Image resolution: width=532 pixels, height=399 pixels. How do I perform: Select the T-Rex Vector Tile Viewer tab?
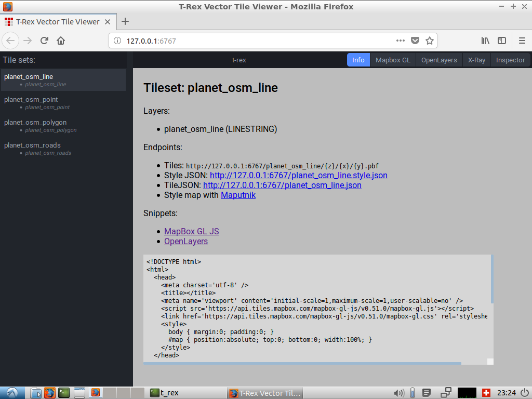(x=58, y=22)
